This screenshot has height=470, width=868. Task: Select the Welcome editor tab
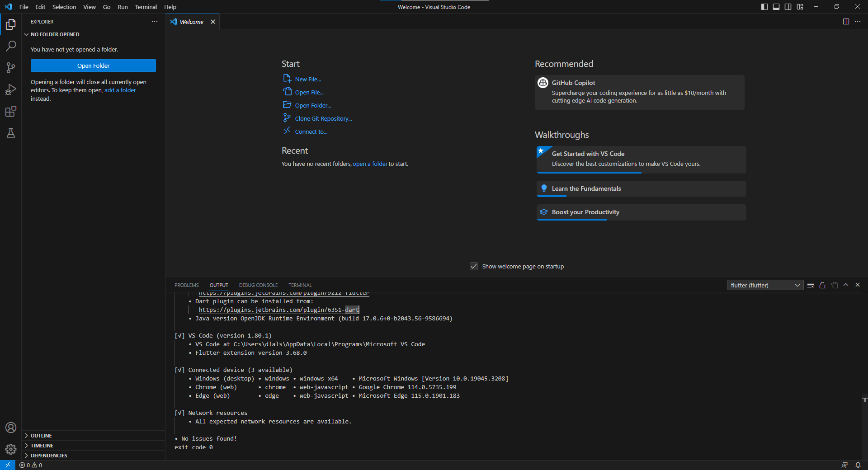tap(192, 22)
